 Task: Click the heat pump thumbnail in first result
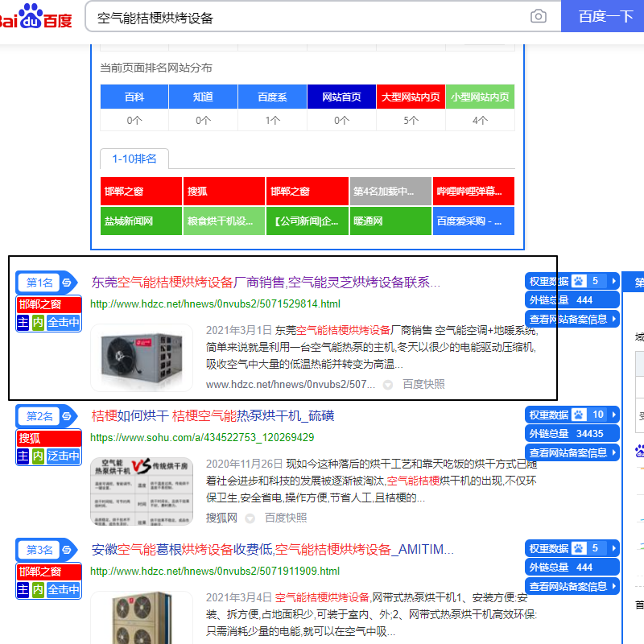pos(142,357)
